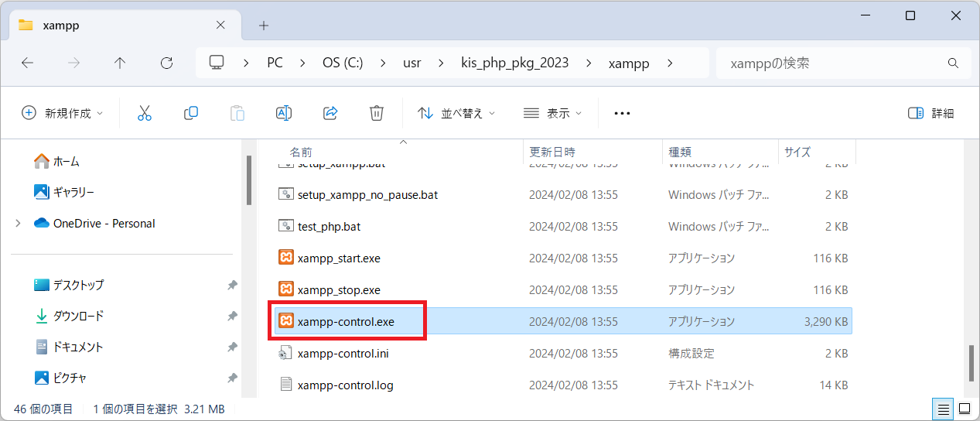Refresh the current folder view

coord(166,63)
